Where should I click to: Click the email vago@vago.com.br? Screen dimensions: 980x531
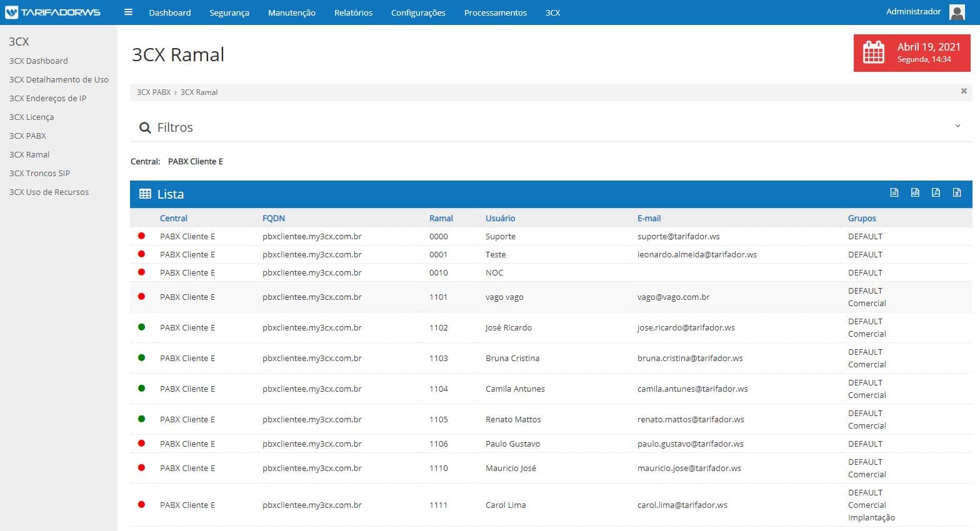[674, 297]
